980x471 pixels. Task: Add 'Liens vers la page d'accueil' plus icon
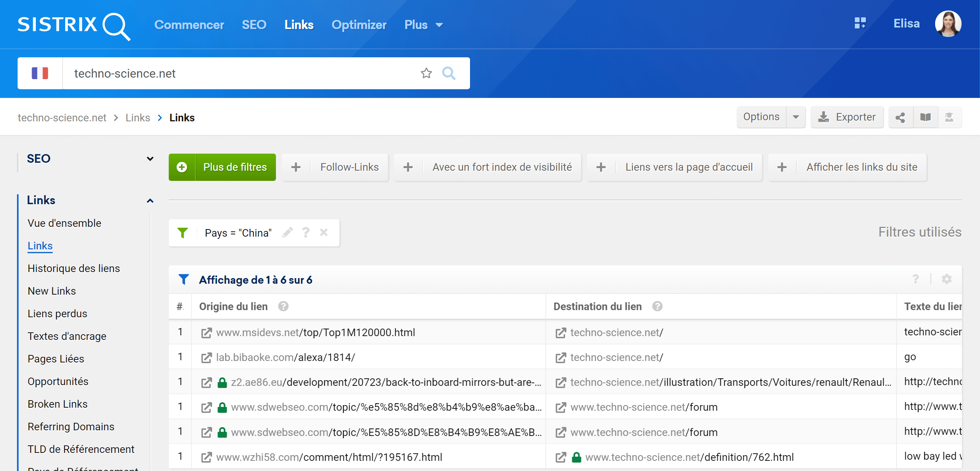tap(601, 167)
